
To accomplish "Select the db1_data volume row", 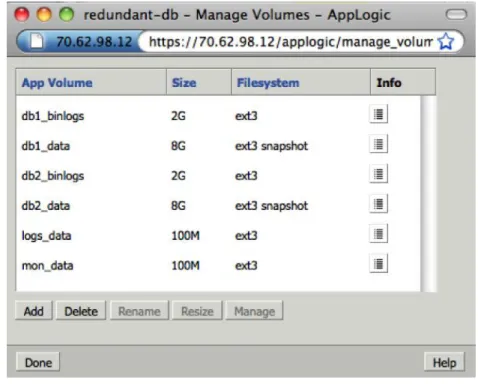I will [x=218, y=146].
